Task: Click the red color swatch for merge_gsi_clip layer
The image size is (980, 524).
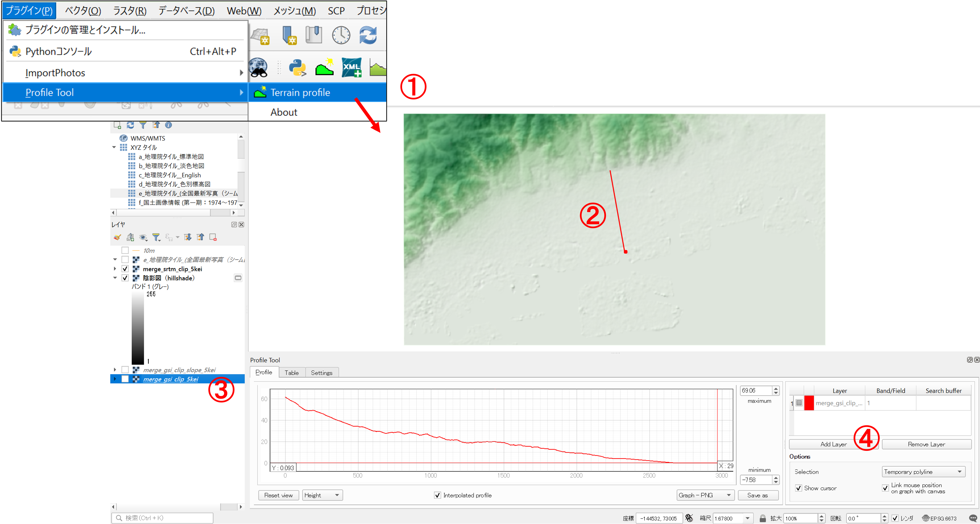Action: click(809, 403)
